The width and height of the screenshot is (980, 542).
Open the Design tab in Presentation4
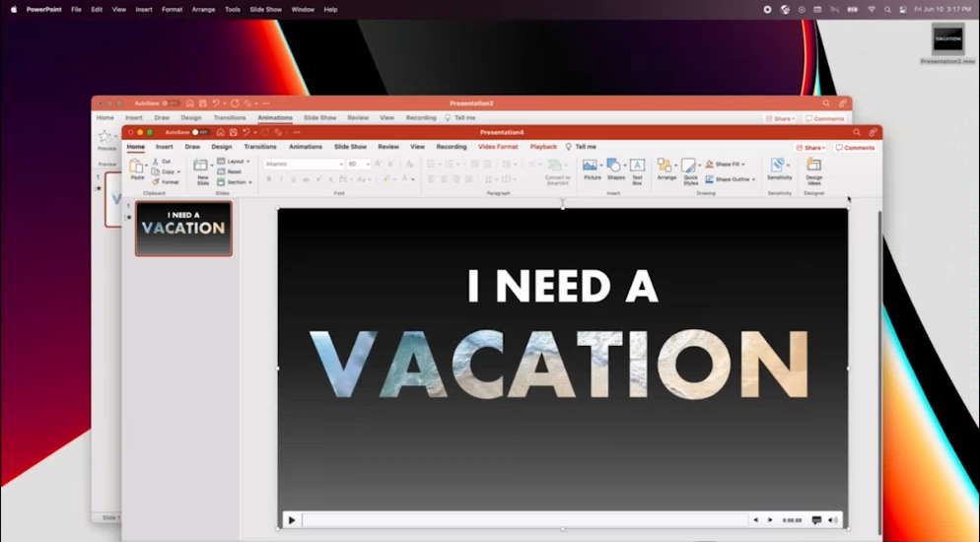click(x=221, y=147)
